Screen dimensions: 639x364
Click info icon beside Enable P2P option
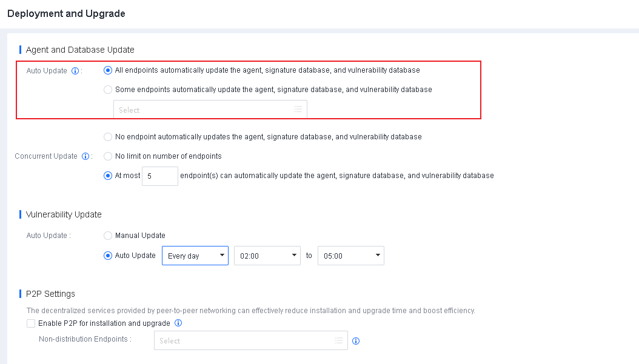178,323
